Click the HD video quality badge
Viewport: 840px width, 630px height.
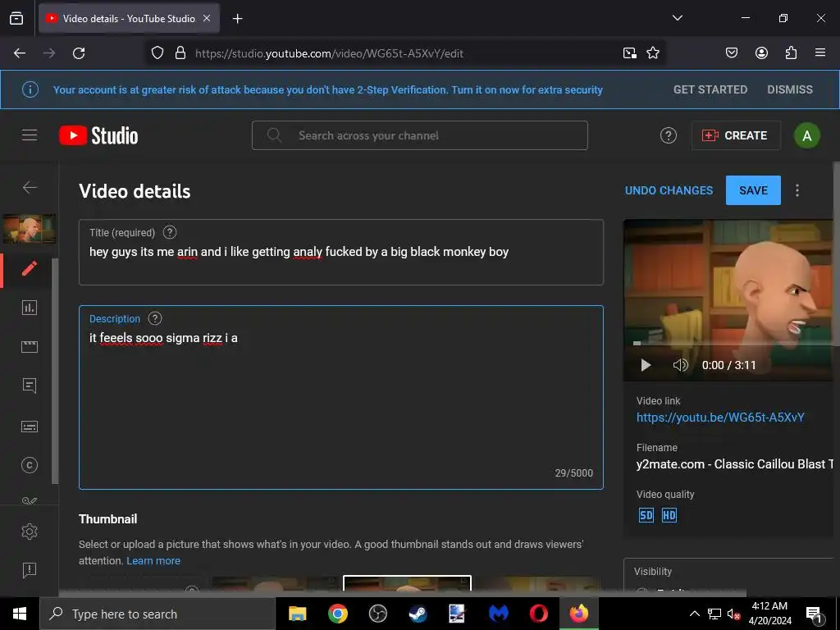tap(669, 515)
